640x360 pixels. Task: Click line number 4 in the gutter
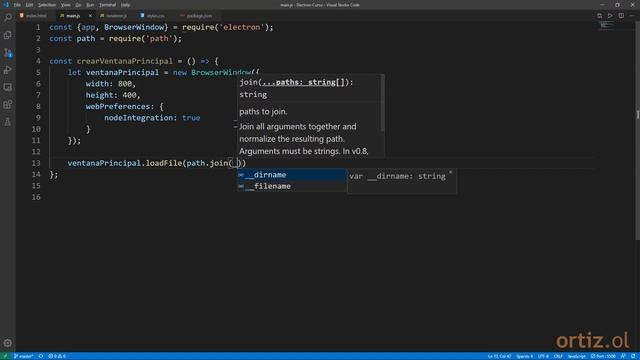(38, 61)
